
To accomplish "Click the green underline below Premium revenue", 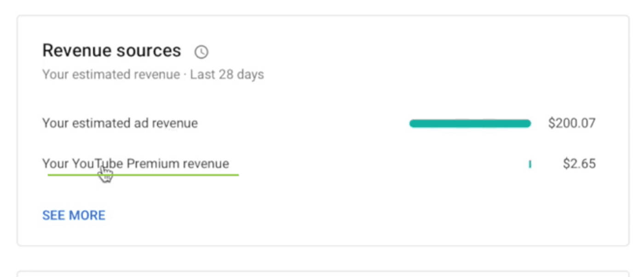I will click(x=143, y=175).
